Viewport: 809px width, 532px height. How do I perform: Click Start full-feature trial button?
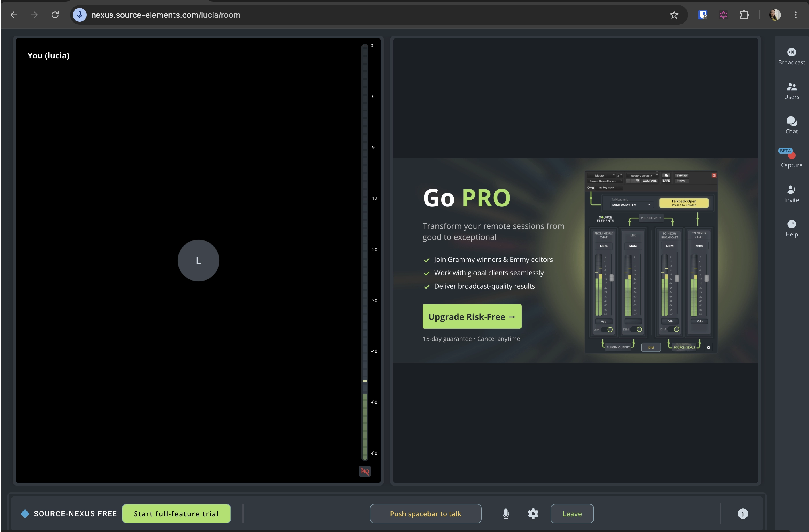[176, 513]
